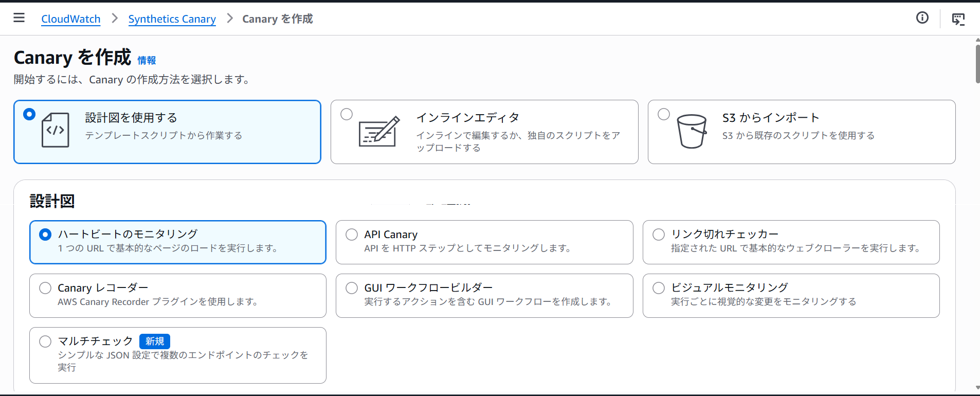This screenshot has height=396, width=980.
Task: Choose the API Canary blueprint radio
Action: point(352,235)
